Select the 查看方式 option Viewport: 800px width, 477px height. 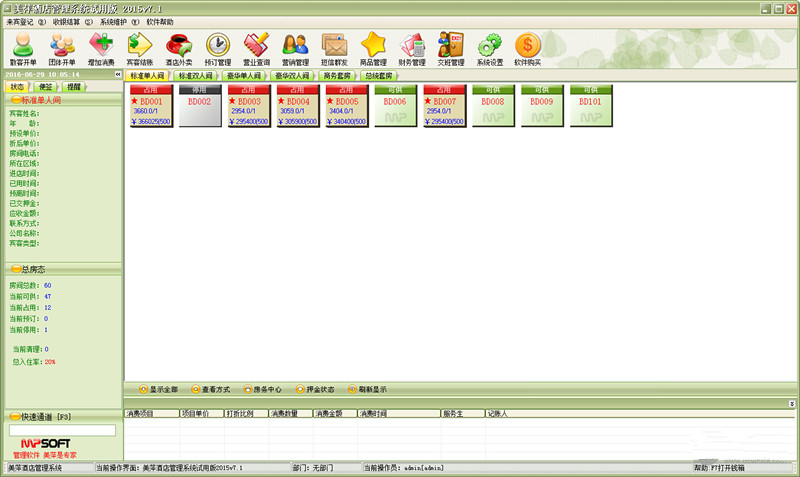point(211,389)
